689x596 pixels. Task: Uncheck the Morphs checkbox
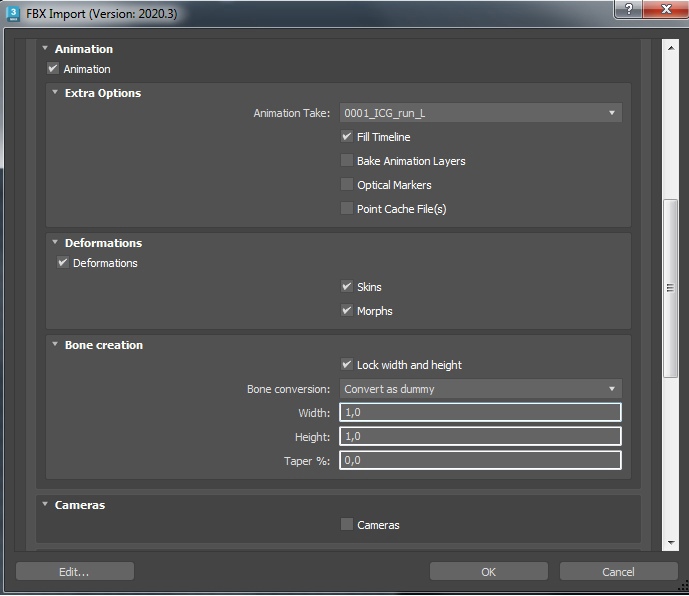pos(347,311)
